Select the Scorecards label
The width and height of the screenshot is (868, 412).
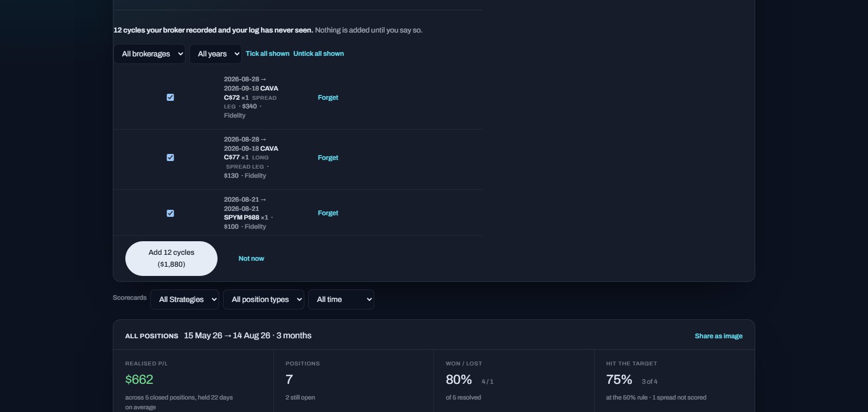coord(130,298)
